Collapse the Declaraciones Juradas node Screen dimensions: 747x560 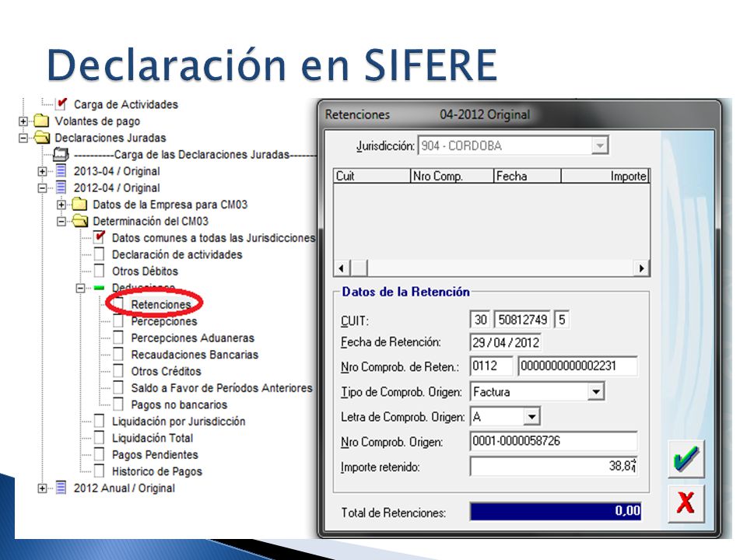click(x=23, y=138)
